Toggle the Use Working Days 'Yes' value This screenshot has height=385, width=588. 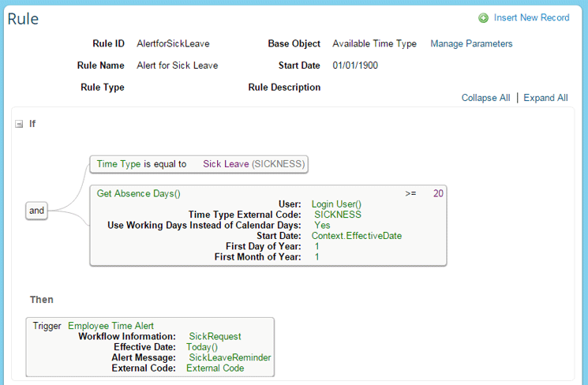tap(322, 225)
